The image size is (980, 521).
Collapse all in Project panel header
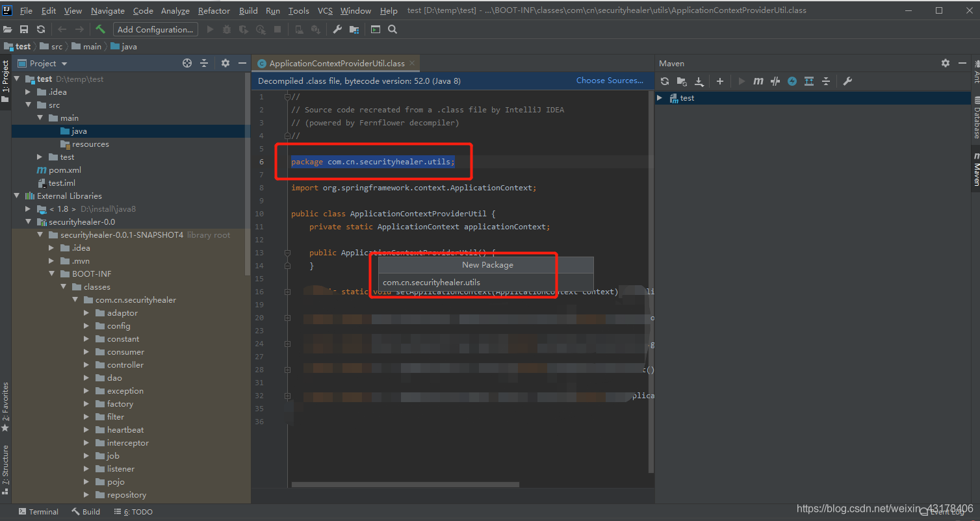pyautogui.click(x=204, y=63)
